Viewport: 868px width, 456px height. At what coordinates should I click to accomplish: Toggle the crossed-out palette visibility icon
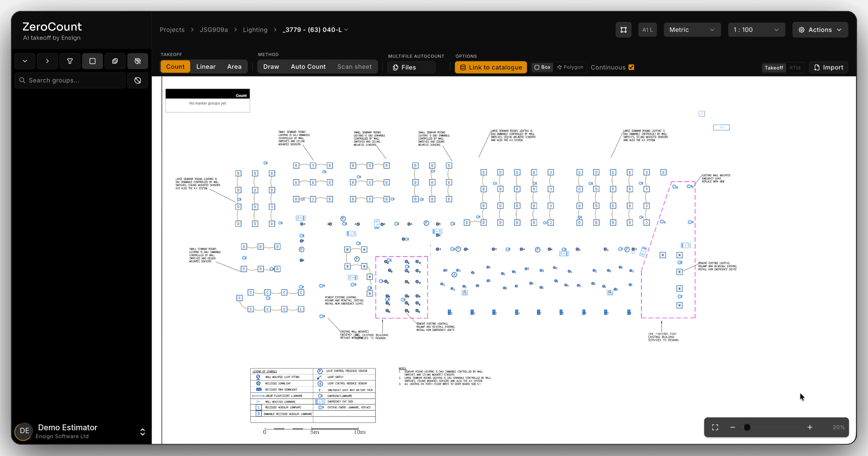tap(138, 61)
